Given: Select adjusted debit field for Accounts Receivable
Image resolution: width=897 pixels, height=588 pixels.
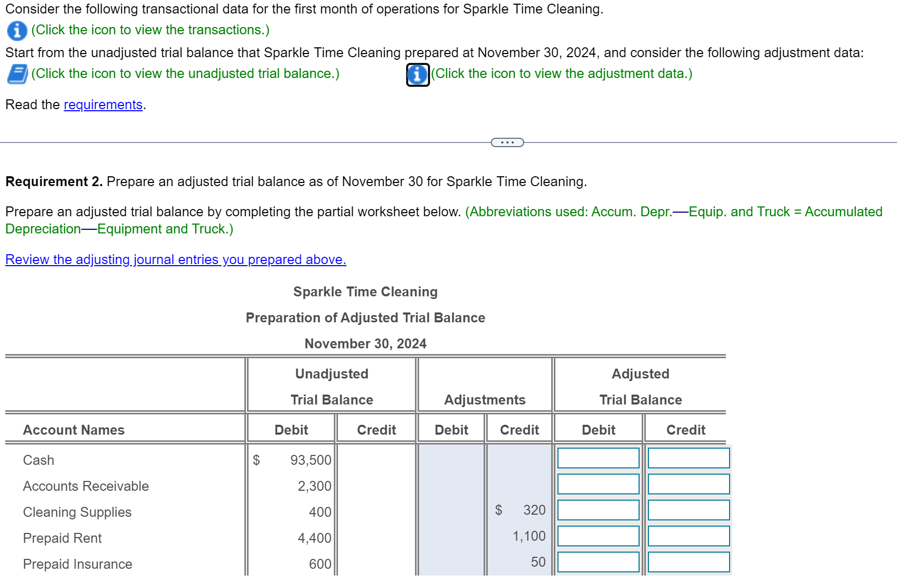Looking at the screenshot, I should [x=597, y=484].
